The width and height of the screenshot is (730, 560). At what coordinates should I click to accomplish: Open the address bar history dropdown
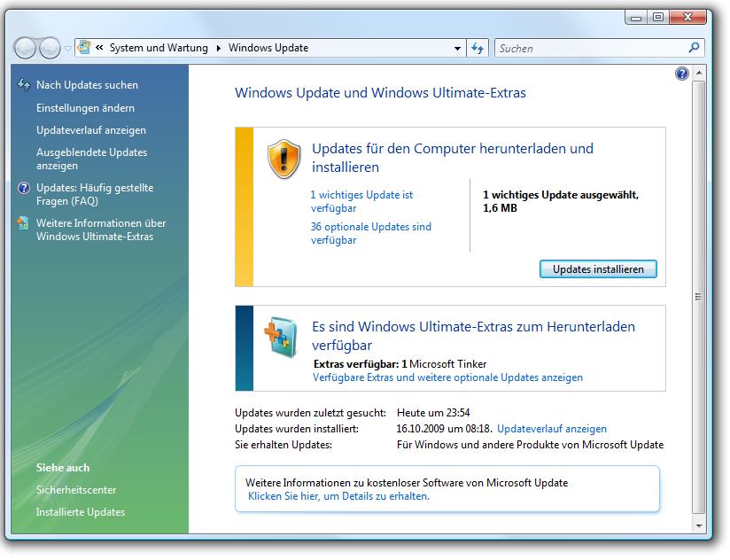tap(457, 48)
